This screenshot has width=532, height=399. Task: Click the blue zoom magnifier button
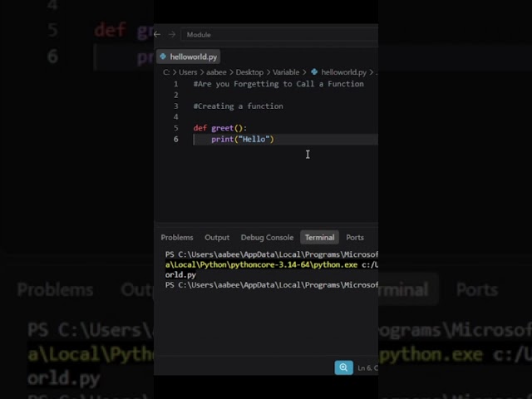coord(343,367)
